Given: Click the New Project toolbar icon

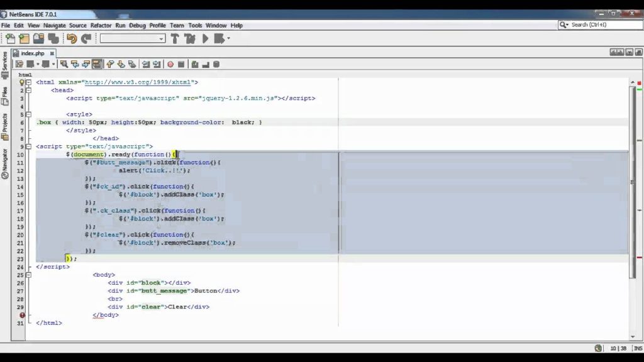Looking at the screenshot, I should pyautogui.click(x=25, y=38).
